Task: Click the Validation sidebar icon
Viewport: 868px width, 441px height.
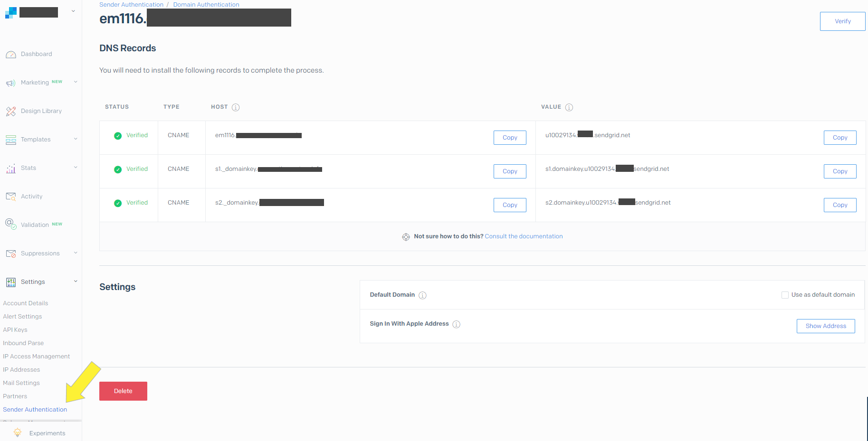Action: pos(10,224)
